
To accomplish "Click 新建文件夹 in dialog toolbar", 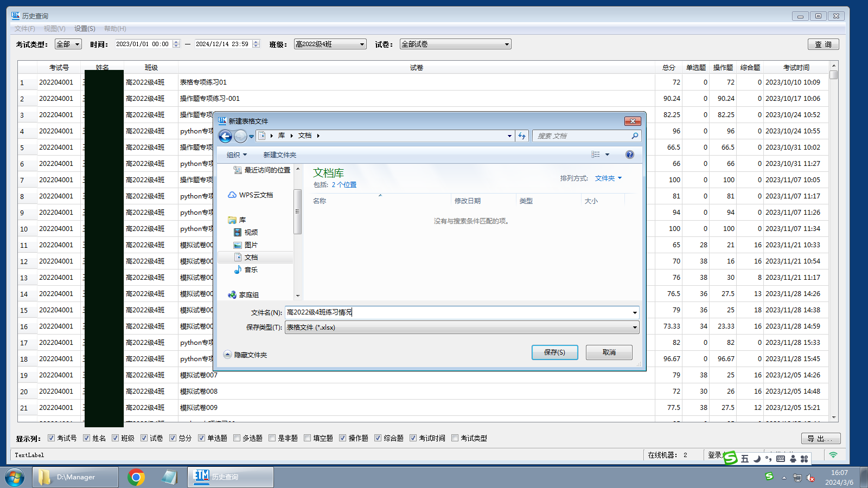I will click(279, 155).
